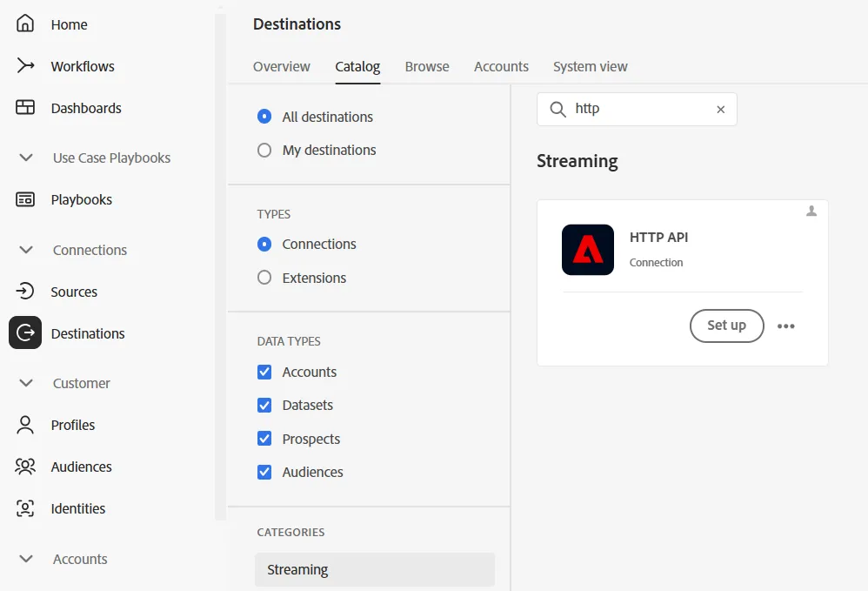Select the Streaming category filter

[375, 569]
